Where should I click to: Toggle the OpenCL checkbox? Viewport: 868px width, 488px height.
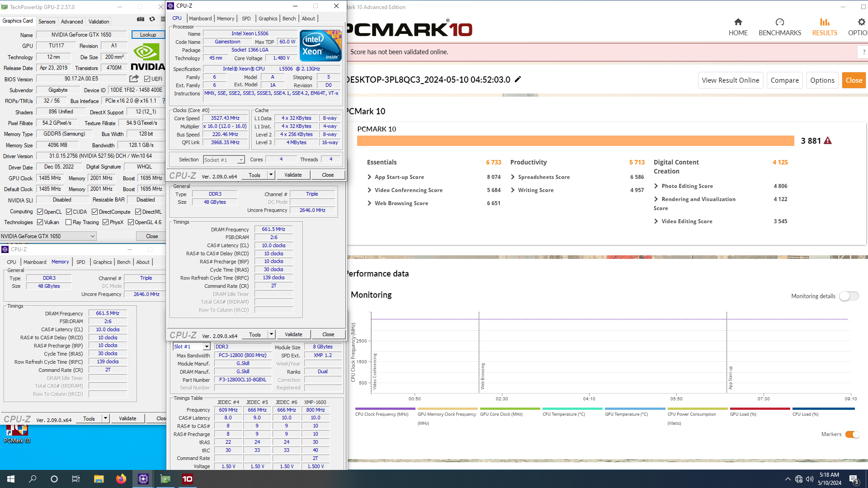coord(40,211)
